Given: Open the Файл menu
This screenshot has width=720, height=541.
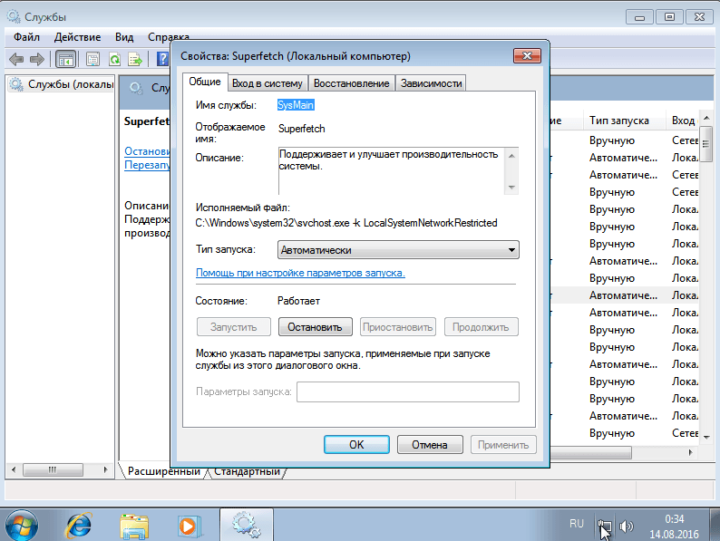Looking at the screenshot, I should point(26,37).
